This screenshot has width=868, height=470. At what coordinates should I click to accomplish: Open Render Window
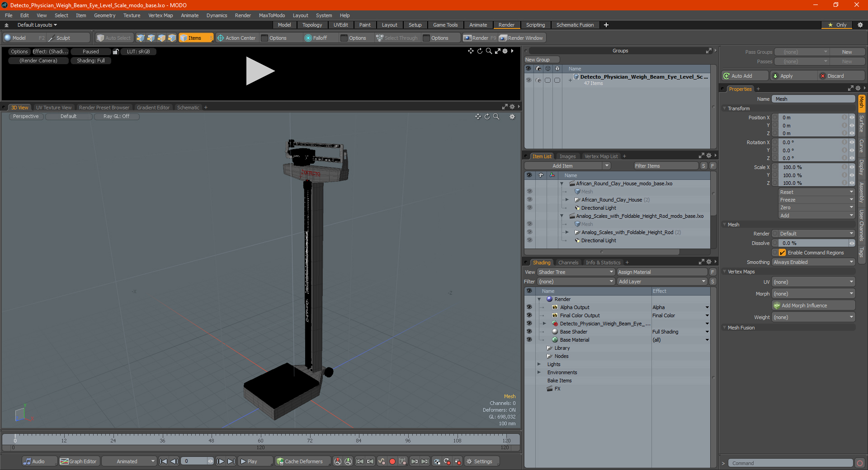(x=521, y=38)
